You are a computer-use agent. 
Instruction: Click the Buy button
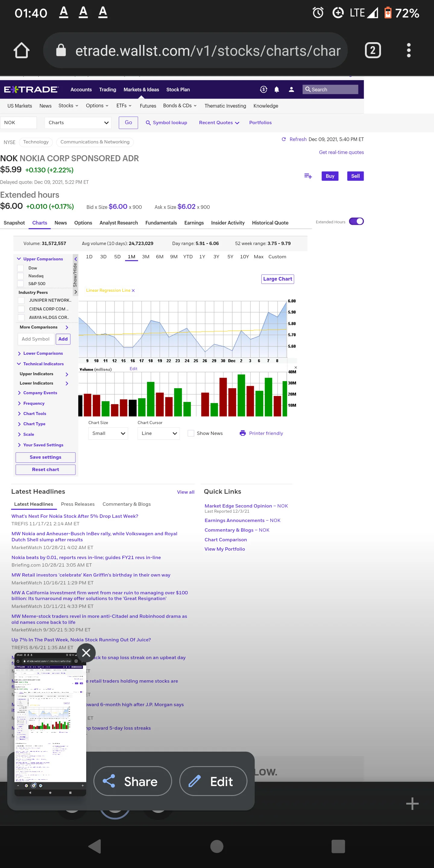(330, 176)
